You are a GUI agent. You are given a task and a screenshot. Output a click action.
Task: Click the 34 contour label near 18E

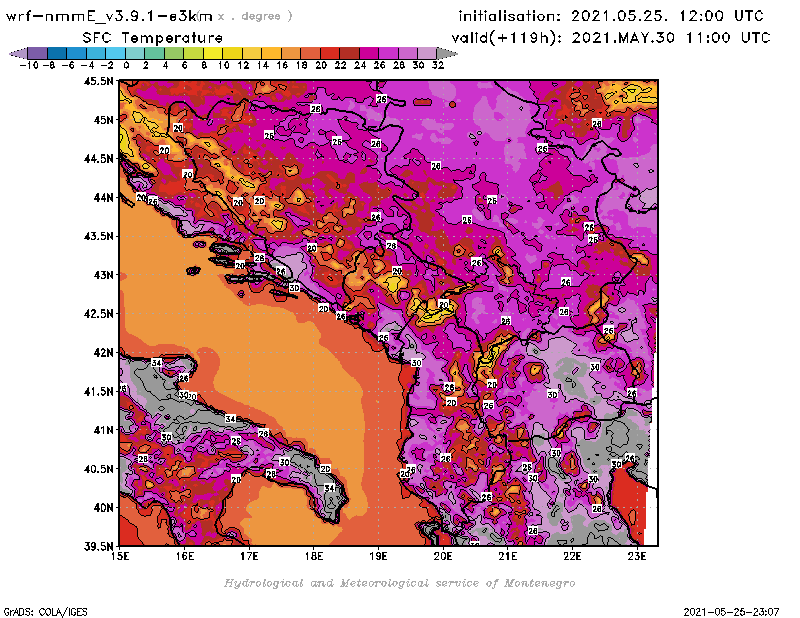click(x=330, y=489)
